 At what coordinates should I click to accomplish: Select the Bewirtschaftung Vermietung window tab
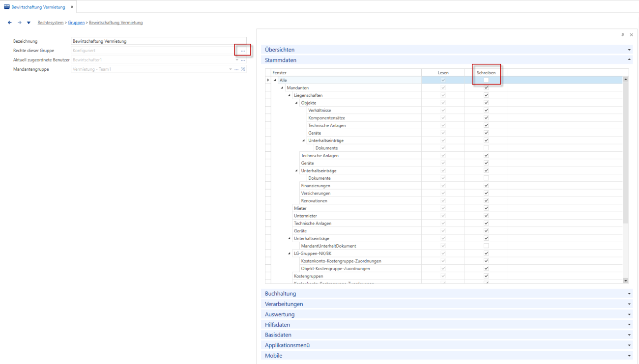38,7
